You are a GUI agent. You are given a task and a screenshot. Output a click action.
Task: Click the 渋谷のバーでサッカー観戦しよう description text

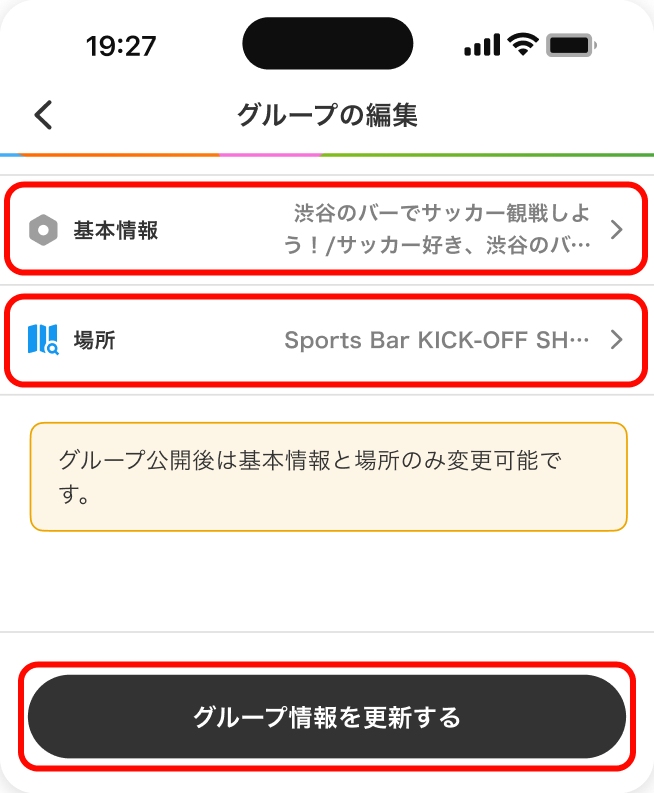click(x=442, y=229)
